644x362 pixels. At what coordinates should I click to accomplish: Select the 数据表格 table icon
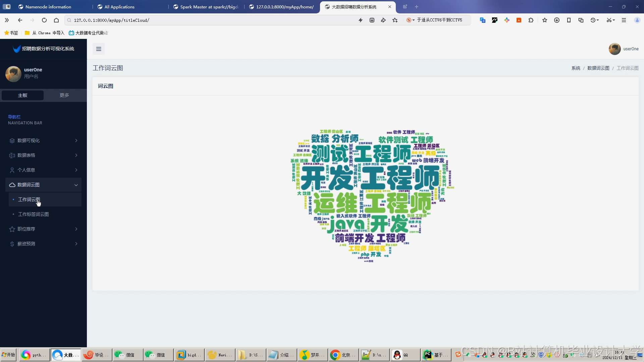point(12,155)
